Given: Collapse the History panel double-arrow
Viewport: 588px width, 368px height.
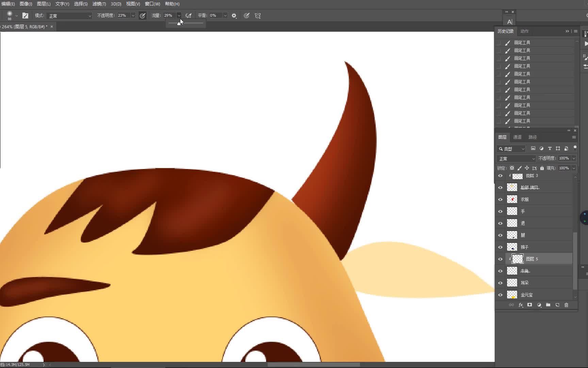Looking at the screenshot, I should [567, 31].
